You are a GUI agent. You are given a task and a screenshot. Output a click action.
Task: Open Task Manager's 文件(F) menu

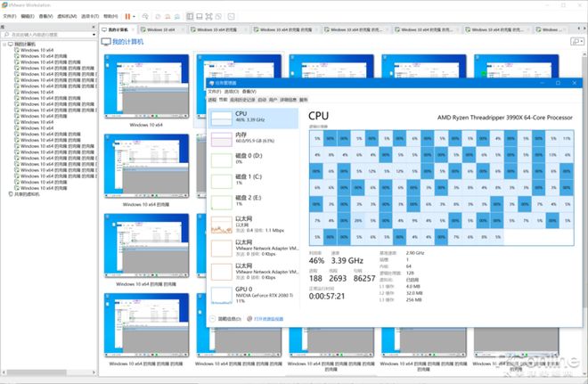215,92
